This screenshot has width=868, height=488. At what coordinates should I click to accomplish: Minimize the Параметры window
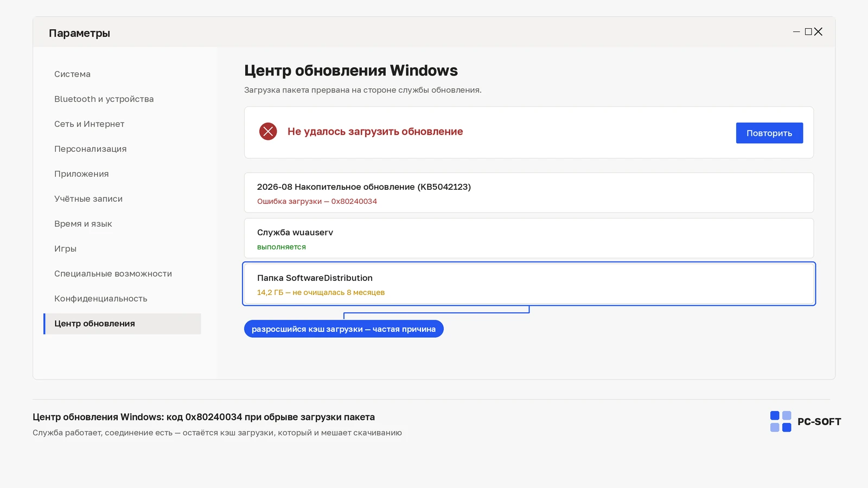coord(796,32)
